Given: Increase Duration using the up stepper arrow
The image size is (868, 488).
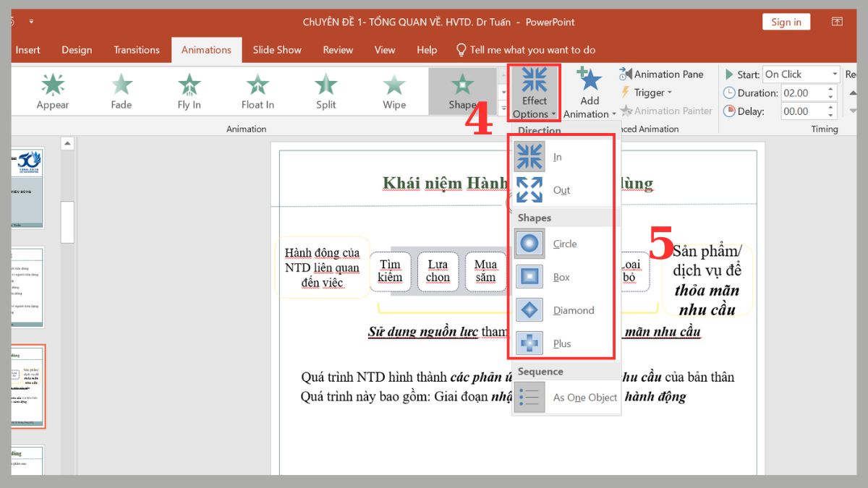Looking at the screenshot, I should tap(830, 87).
